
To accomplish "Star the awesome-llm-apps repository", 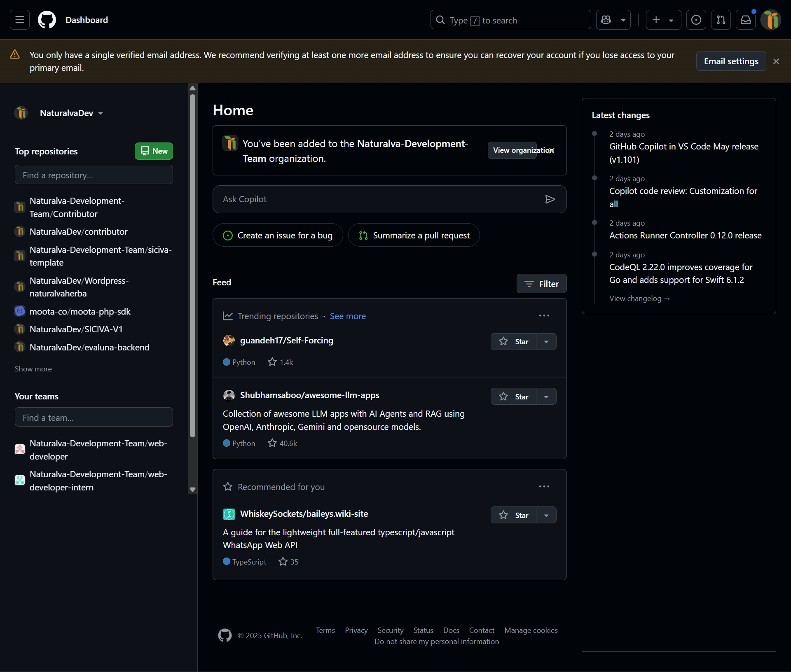I will tap(513, 397).
